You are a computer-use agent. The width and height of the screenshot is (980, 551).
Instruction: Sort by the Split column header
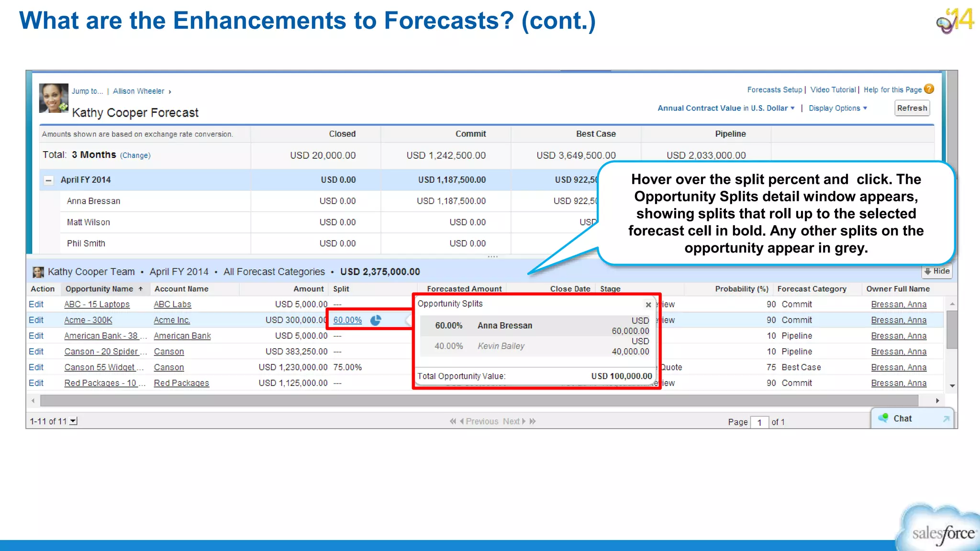click(x=341, y=289)
